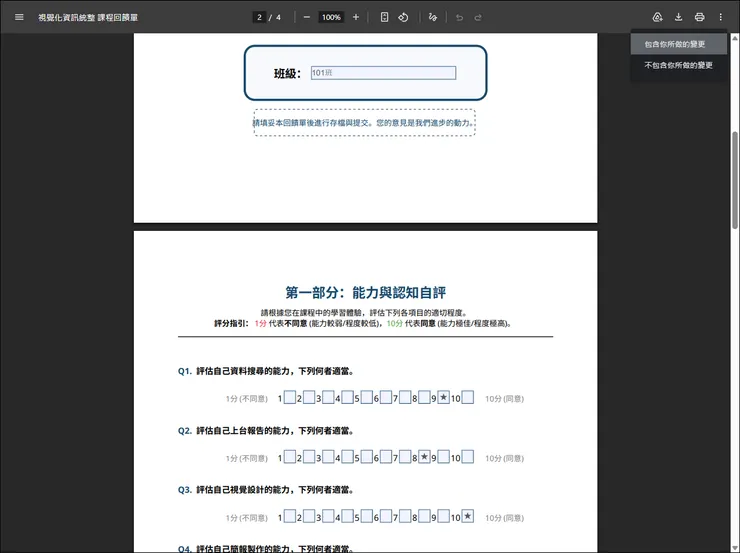Uncheck starred box 8 for Q2
The width and height of the screenshot is (740, 553).
424,457
